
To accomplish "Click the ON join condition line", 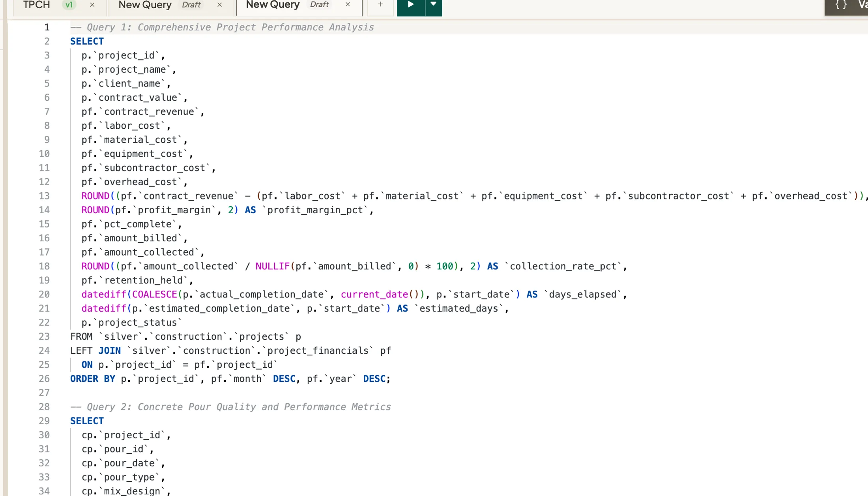I will pos(180,365).
